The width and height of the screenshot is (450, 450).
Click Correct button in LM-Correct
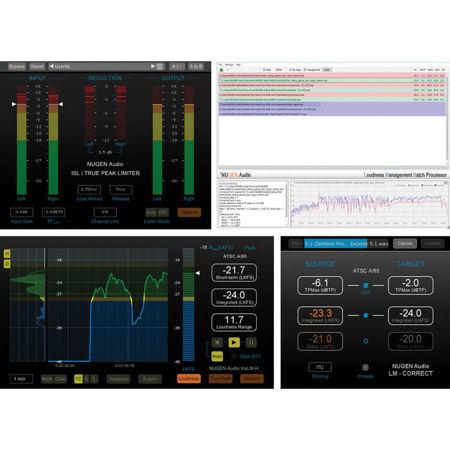pos(432,244)
